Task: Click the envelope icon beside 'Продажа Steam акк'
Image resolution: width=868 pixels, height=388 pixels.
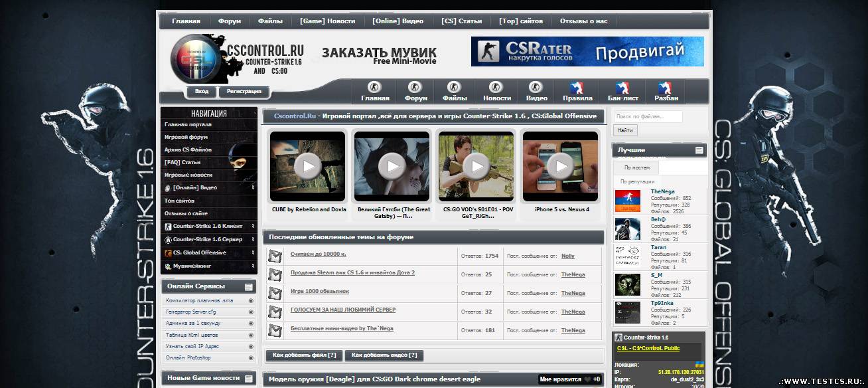Action: click(x=275, y=274)
